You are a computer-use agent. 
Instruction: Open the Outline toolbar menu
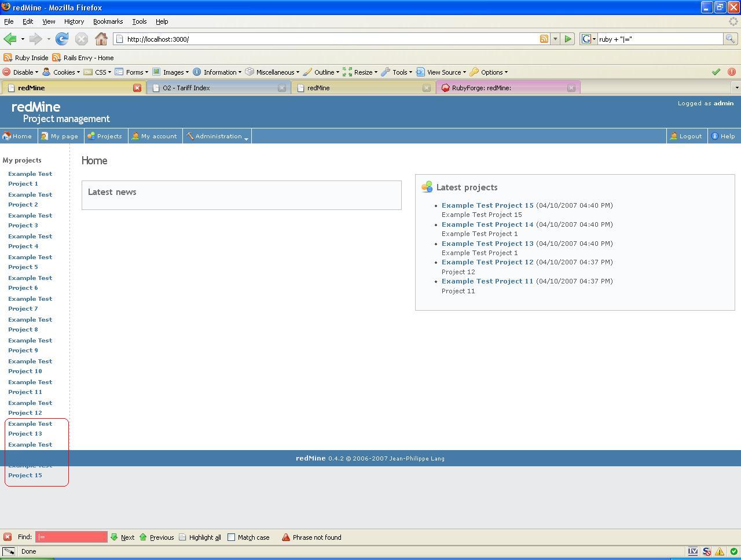[x=321, y=72]
